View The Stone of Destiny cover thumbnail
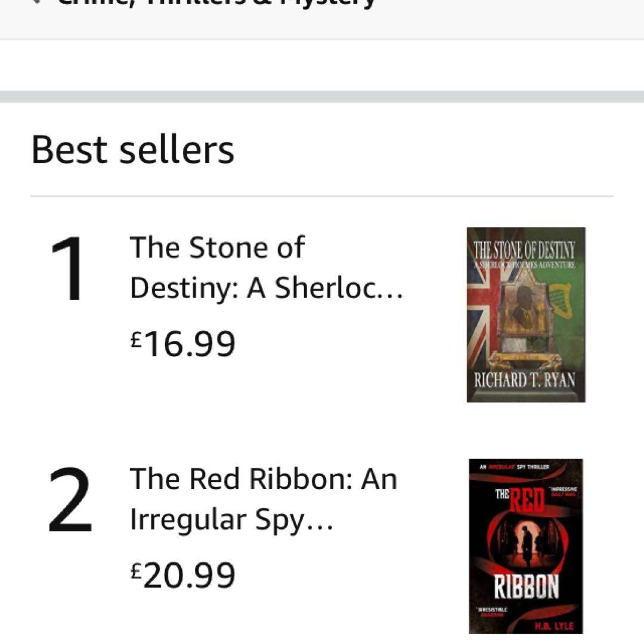The width and height of the screenshot is (644, 644). click(x=525, y=314)
